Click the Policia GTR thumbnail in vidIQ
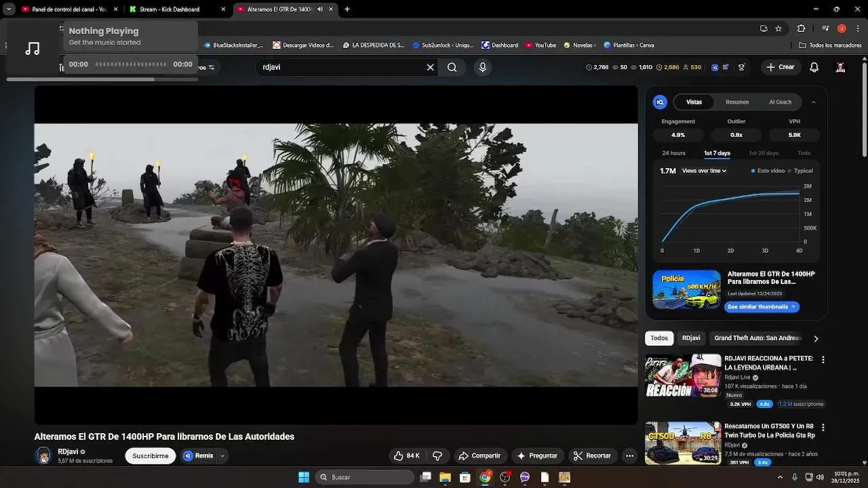The image size is (868, 488). 686,289
